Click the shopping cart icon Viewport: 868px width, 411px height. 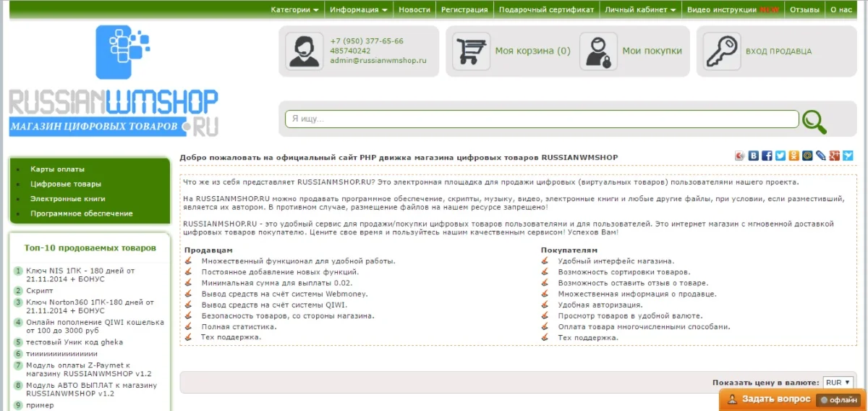click(x=471, y=51)
